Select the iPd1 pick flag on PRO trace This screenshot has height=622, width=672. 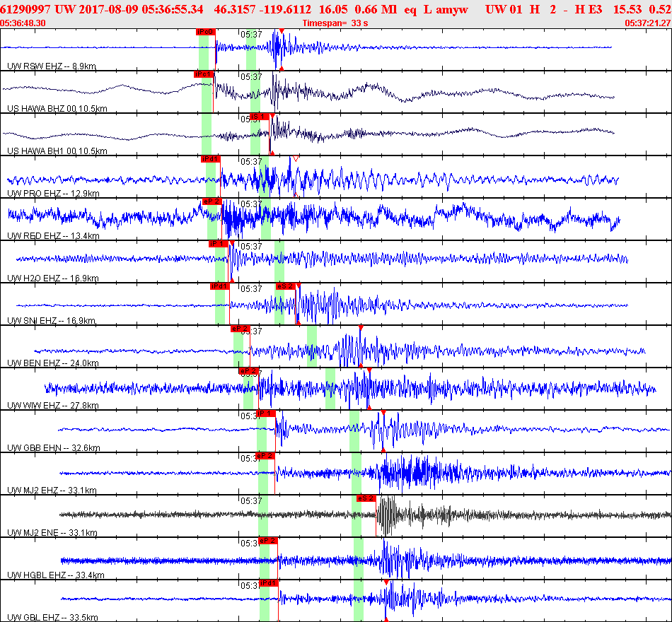pos(210,159)
